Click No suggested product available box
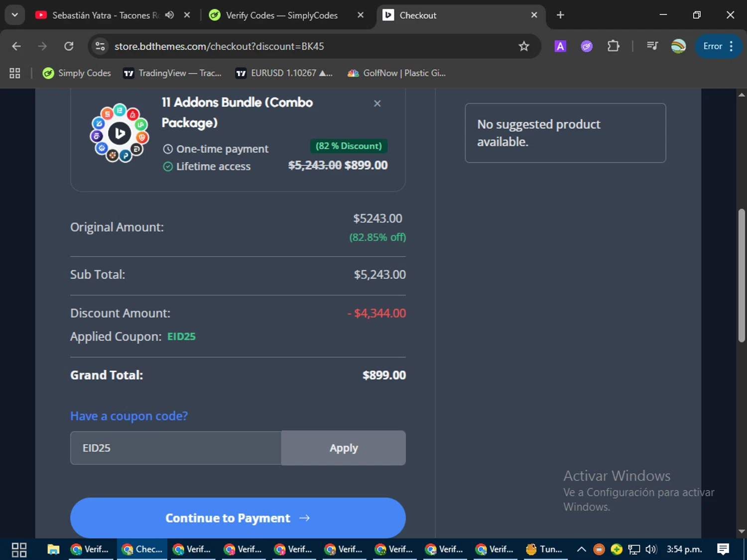Image resolution: width=747 pixels, height=560 pixels. pos(565,133)
